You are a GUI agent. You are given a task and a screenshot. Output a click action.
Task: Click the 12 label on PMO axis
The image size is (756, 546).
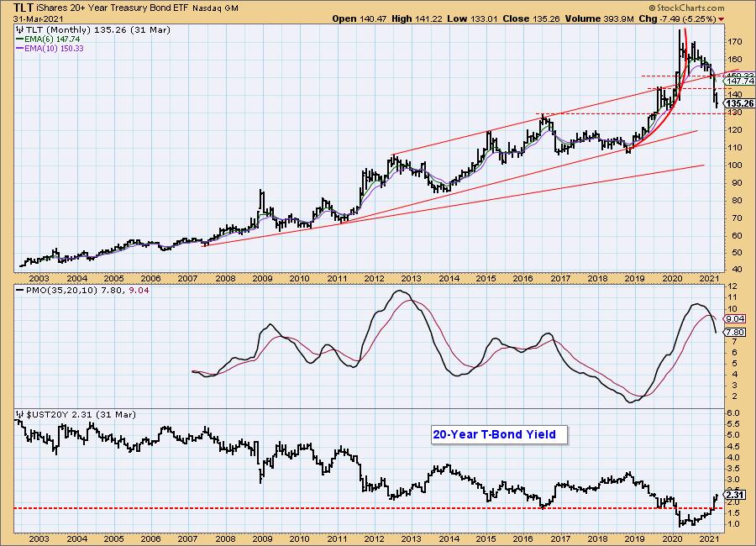732,286
